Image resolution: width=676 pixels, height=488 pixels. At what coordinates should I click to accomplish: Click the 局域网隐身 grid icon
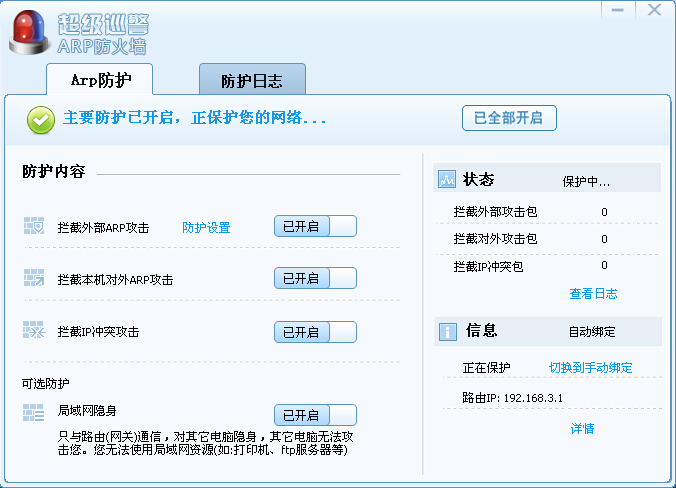[x=34, y=413]
